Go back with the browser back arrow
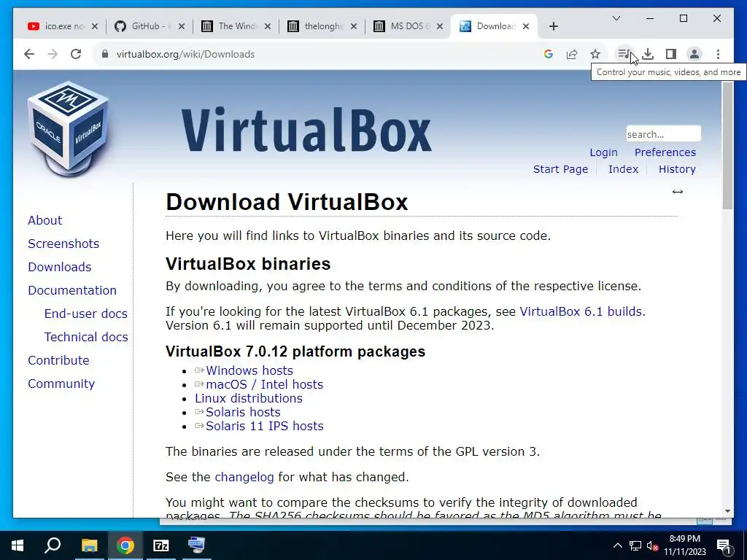The image size is (747, 560). point(29,54)
